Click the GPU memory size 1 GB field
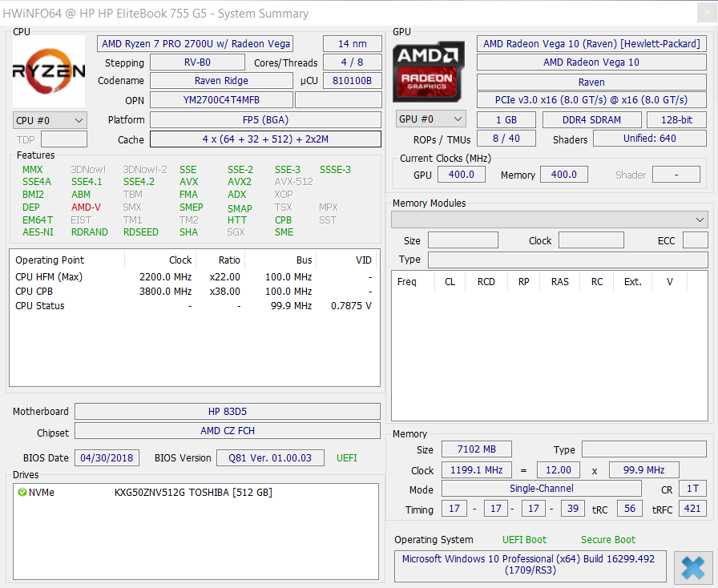718x588 pixels. click(506, 120)
